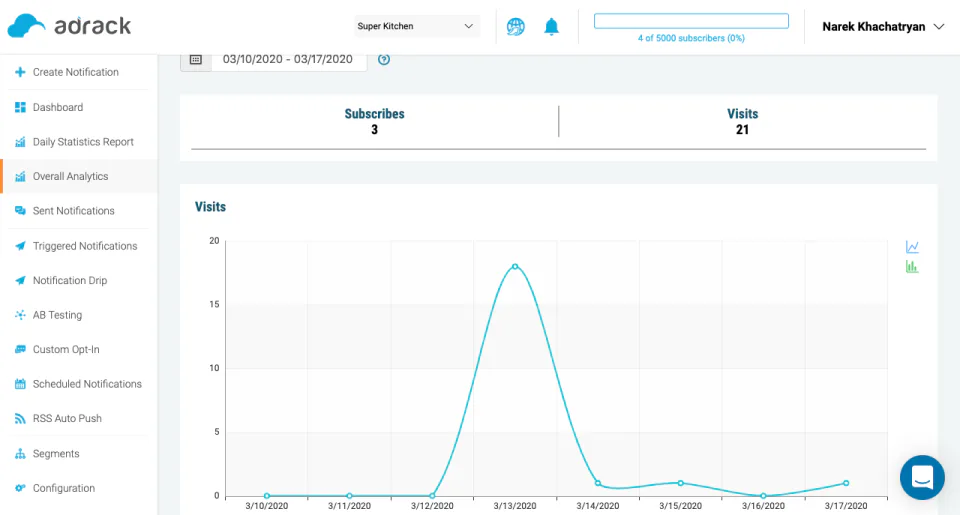Click the plus icon for Create Notification
The image size is (960, 515).
tap(20, 72)
